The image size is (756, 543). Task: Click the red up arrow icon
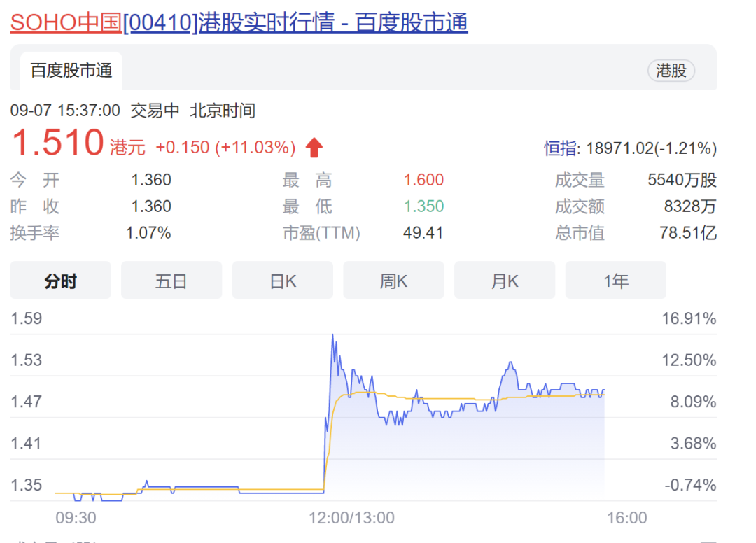314,148
